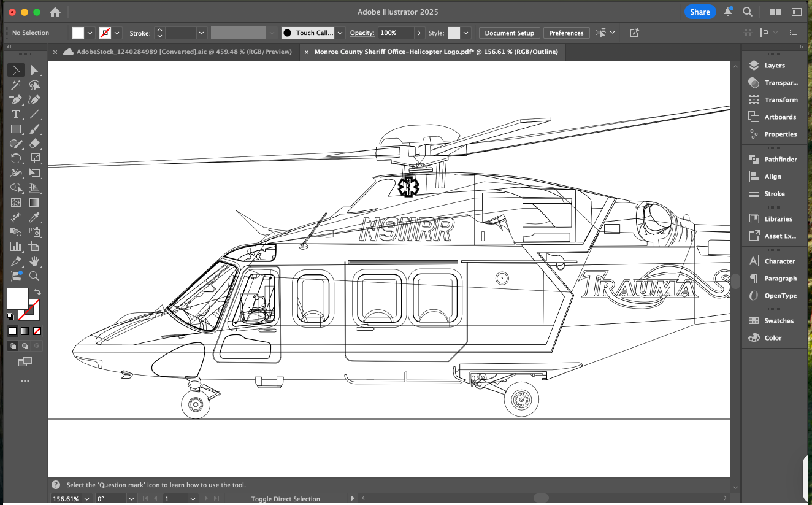Viewport: 812px width, 505px height.
Task: Click the Preferences button
Action: click(x=566, y=33)
